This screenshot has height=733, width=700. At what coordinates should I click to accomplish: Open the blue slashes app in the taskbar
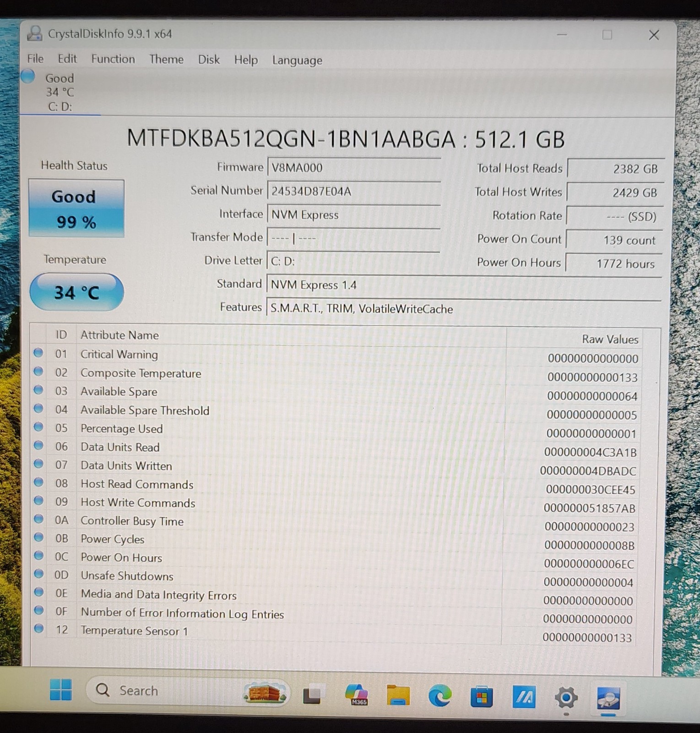[x=524, y=697]
